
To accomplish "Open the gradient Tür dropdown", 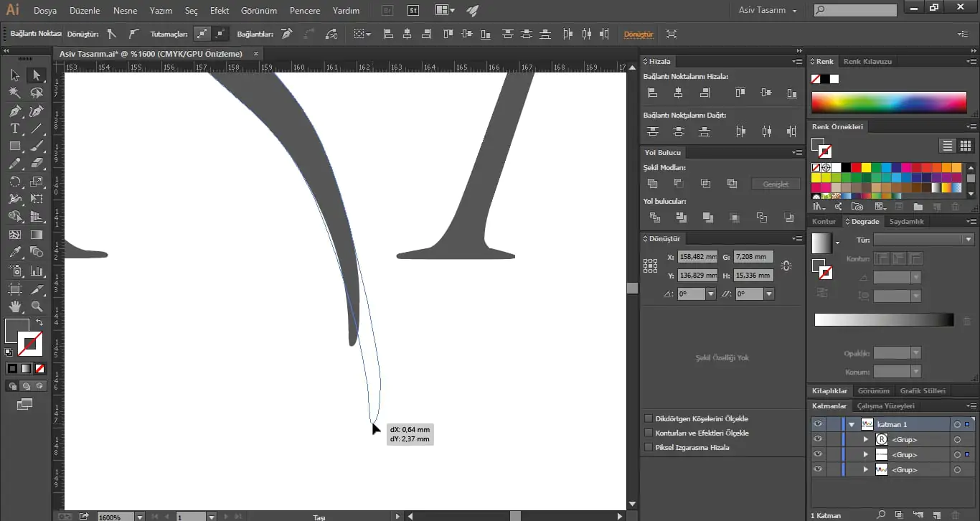I will pos(923,240).
